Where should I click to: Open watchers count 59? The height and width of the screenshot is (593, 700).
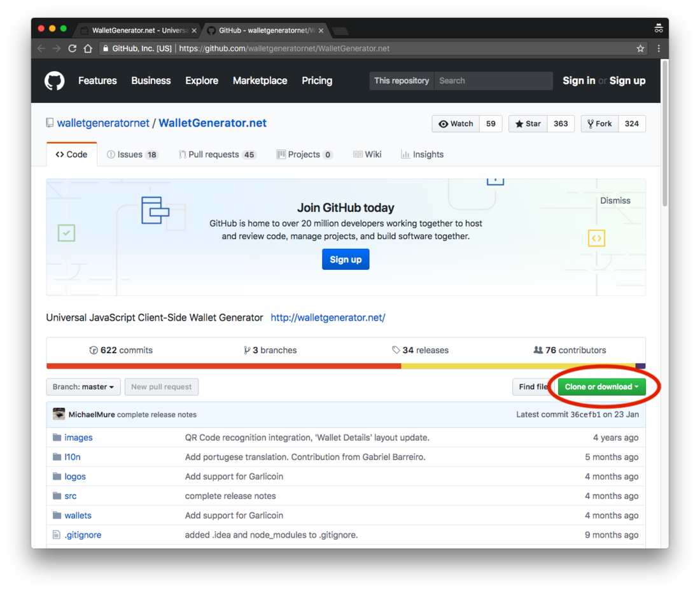point(491,123)
